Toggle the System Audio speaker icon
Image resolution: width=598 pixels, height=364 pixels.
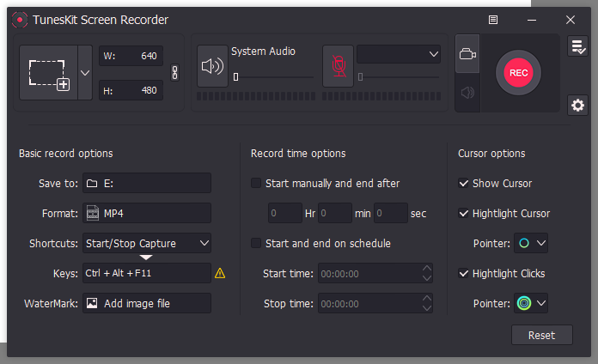(x=211, y=67)
